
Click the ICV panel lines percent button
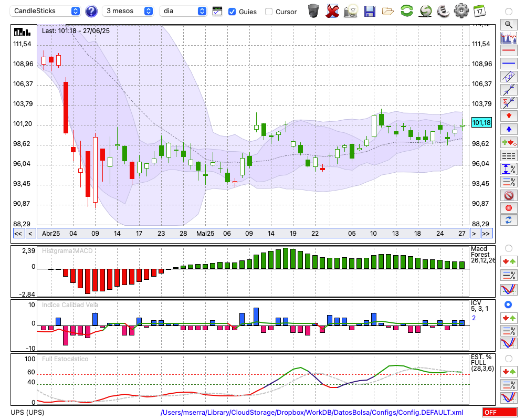pos(509,331)
